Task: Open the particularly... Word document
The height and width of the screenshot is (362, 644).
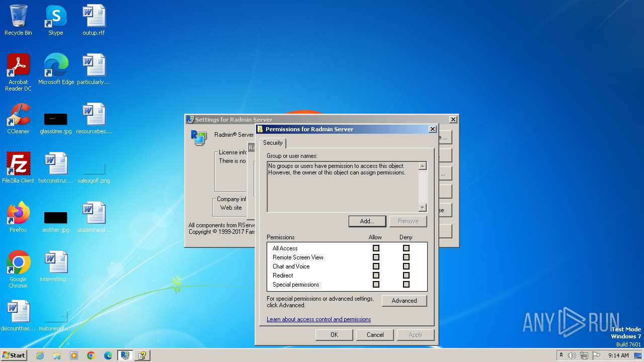Action: (x=94, y=69)
